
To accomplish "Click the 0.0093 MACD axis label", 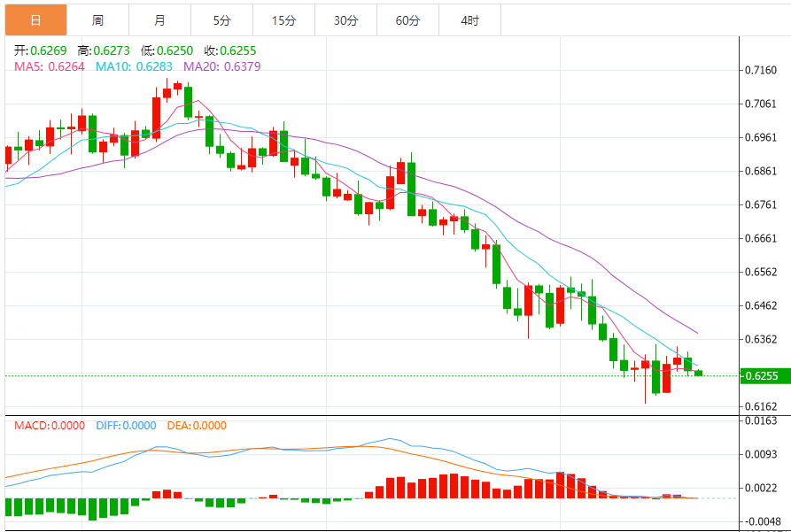I will 761,454.
